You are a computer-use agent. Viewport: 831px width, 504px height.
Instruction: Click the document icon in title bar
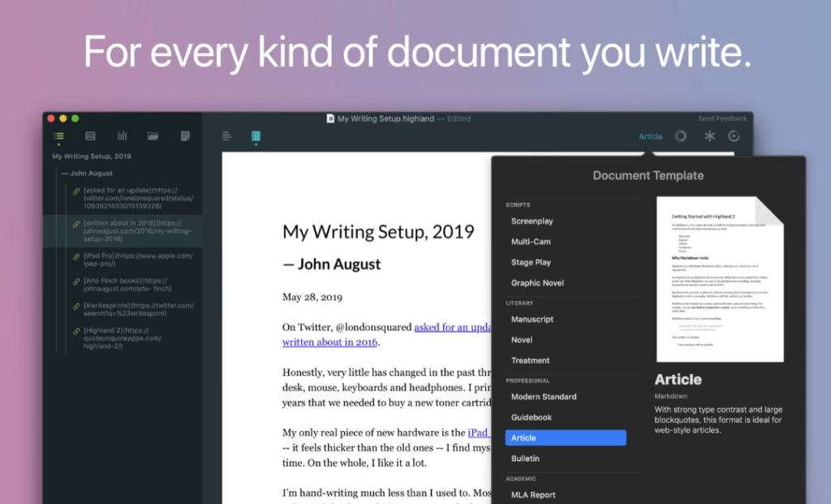click(330, 118)
